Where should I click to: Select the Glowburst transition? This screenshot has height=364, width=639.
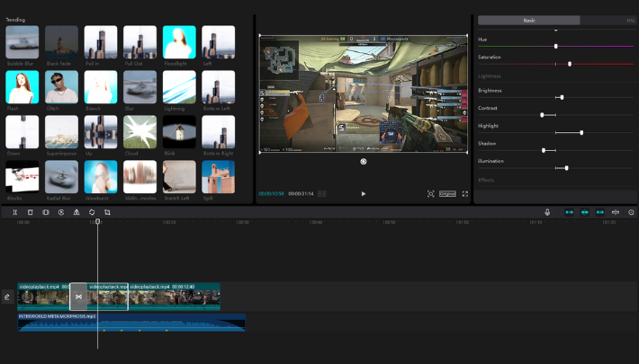[x=101, y=177]
